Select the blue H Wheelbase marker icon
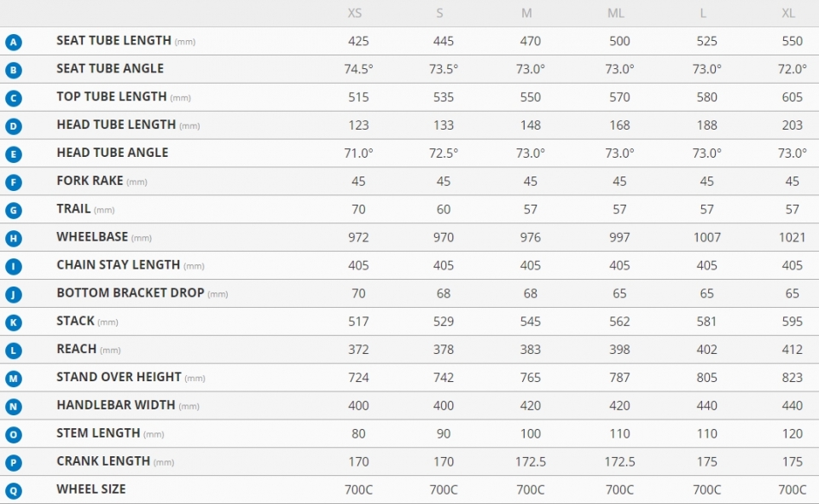This screenshot has width=819, height=504. (x=14, y=238)
